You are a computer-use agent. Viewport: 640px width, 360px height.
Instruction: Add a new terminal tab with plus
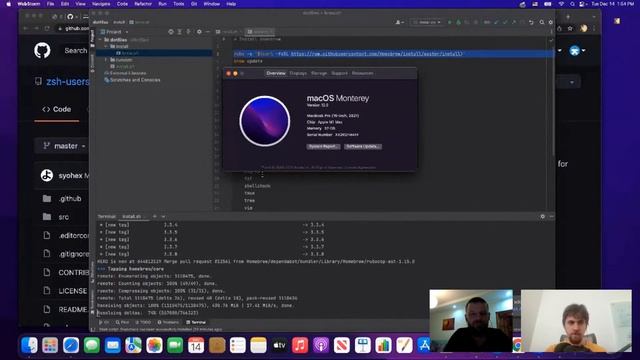tap(155, 216)
